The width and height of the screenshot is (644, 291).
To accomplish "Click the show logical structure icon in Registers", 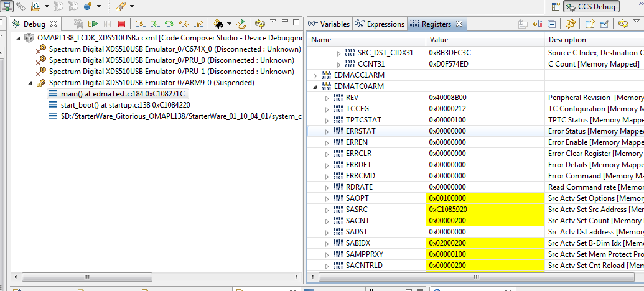I will click(537, 24).
